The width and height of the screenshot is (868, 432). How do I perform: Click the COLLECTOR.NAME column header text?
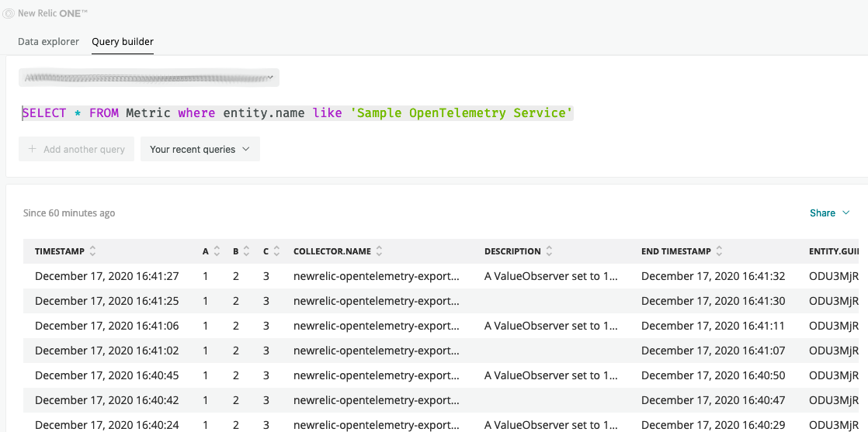pyautogui.click(x=332, y=251)
